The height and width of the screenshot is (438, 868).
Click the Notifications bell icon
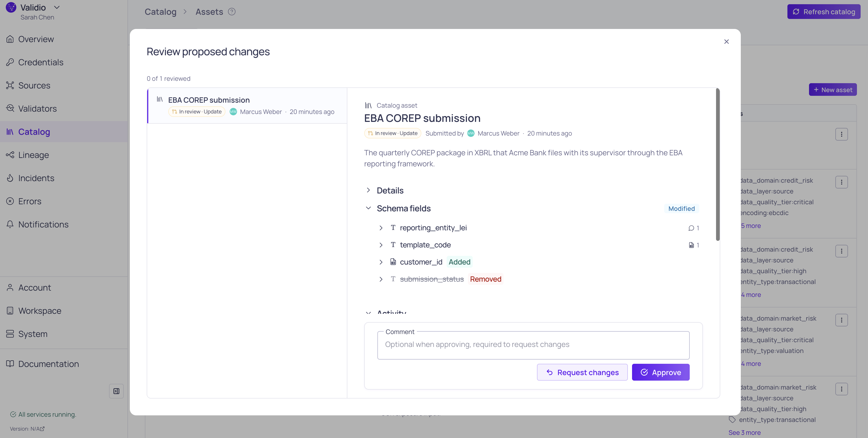(10, 225)
